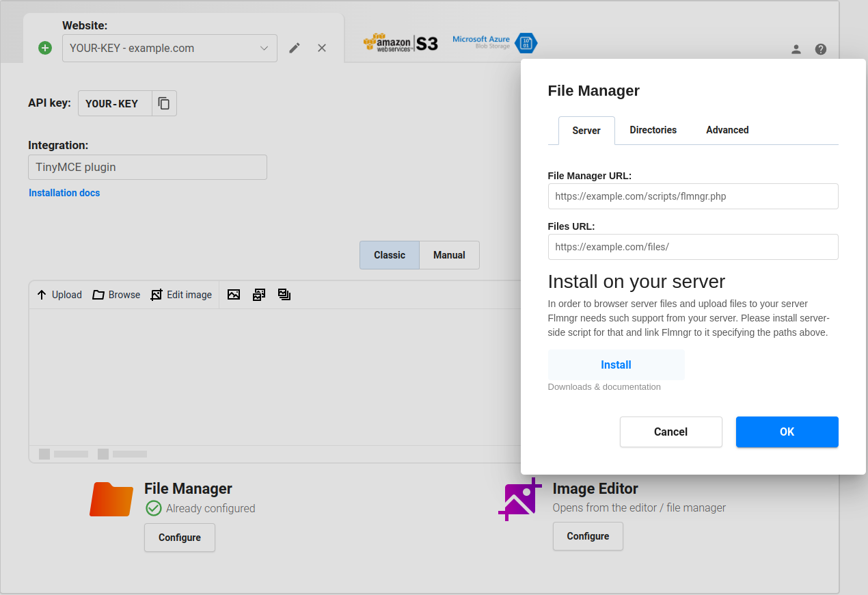Edit the website using the pencil icon
The width and height of the screenshot is (868, 595).
coord(294,48)
